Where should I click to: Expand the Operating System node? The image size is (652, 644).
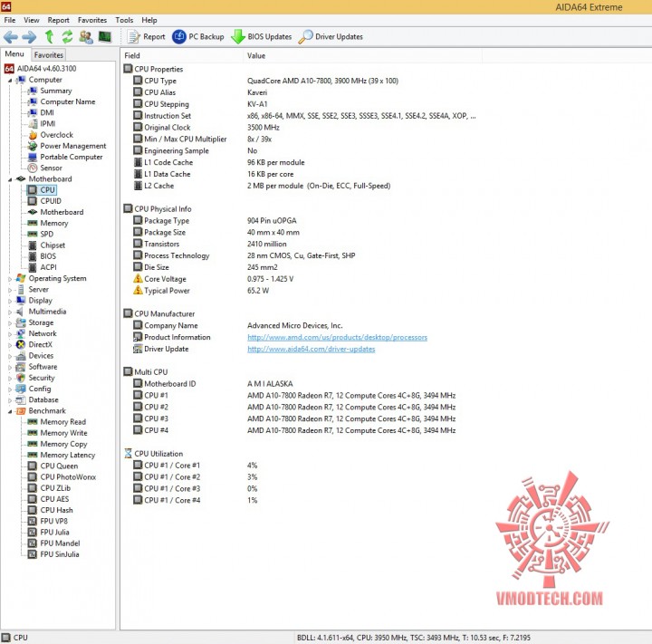(10, 279)
